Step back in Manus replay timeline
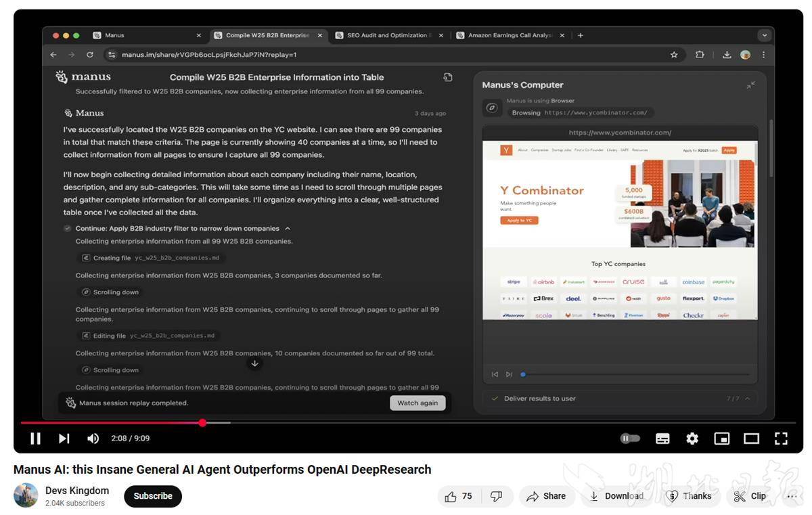This screenshot has width=812, height=515. [495, 374]
